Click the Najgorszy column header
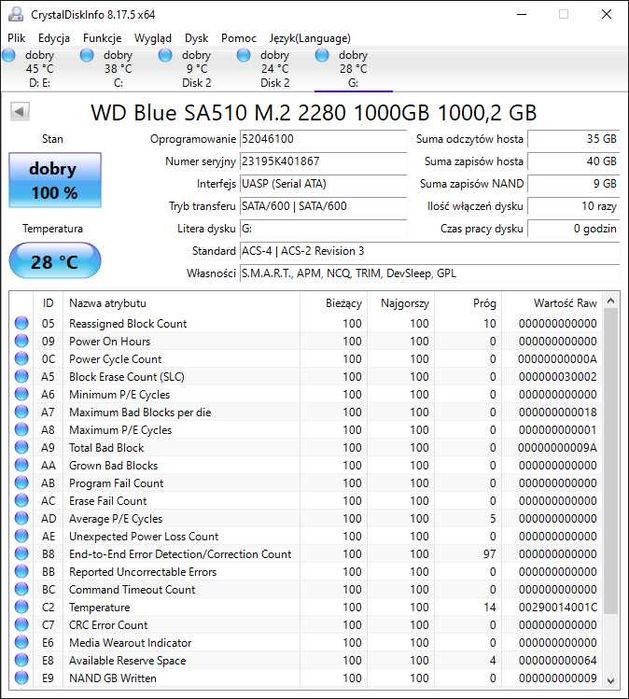 pos(404,304)
